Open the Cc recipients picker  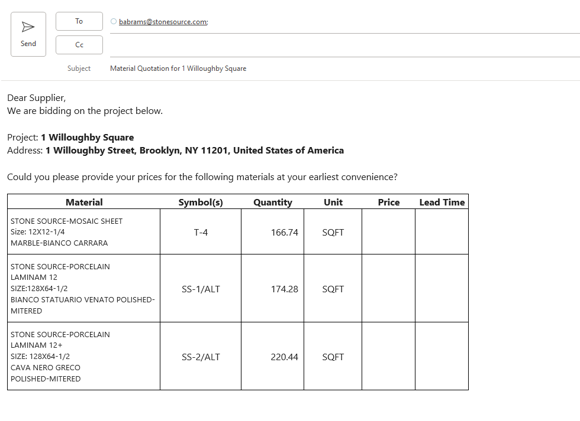pos(79,45)
